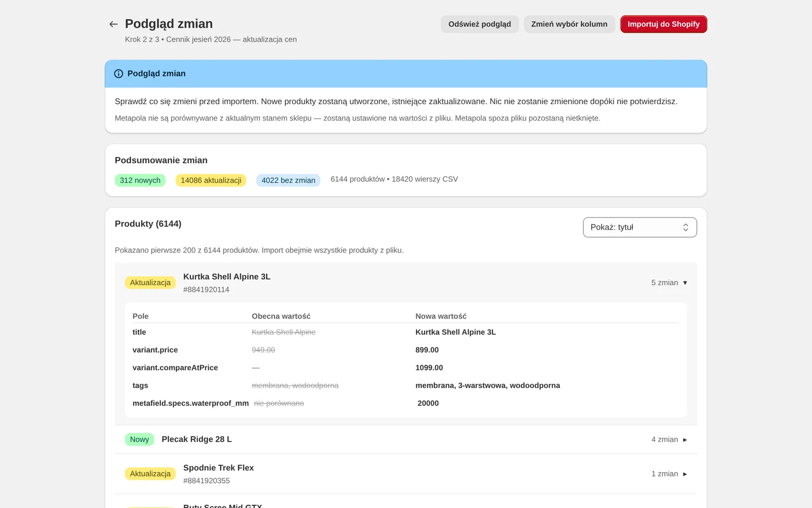Click the Nowa wartość column header
This screenshot has width=812, height=508.
[x=441, y=316]
